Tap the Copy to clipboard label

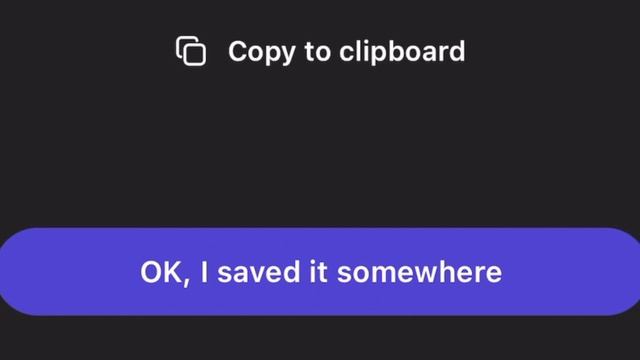coord(347,52)
